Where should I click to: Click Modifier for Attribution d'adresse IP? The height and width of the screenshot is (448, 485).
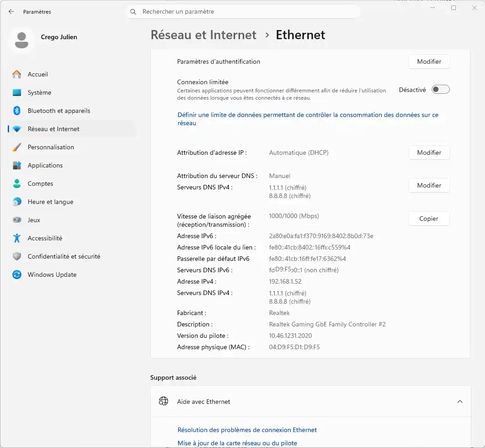(429, 153)
